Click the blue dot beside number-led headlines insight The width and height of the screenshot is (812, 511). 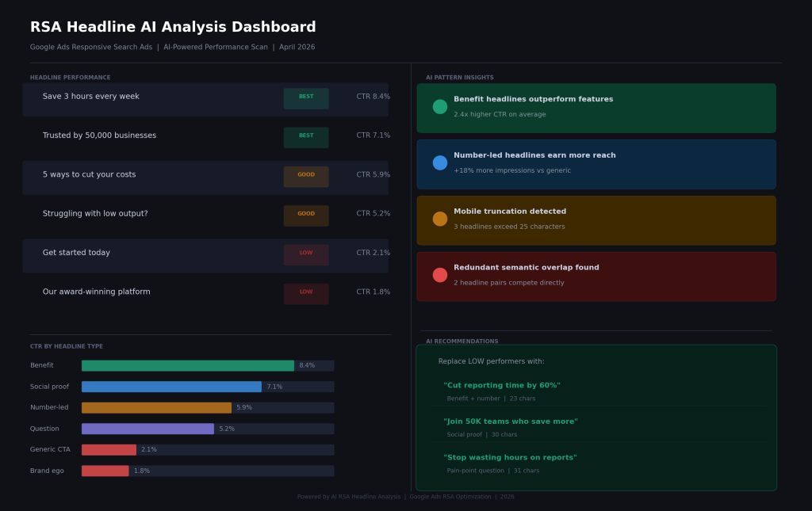[439, 162]
